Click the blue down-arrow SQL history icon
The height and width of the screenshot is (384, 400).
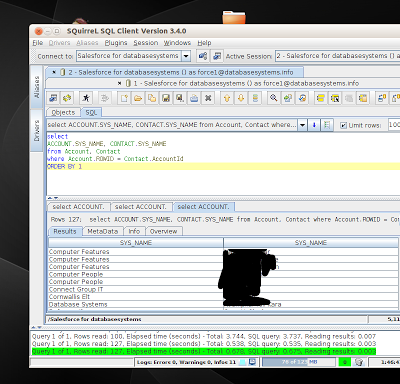point(314,125)
